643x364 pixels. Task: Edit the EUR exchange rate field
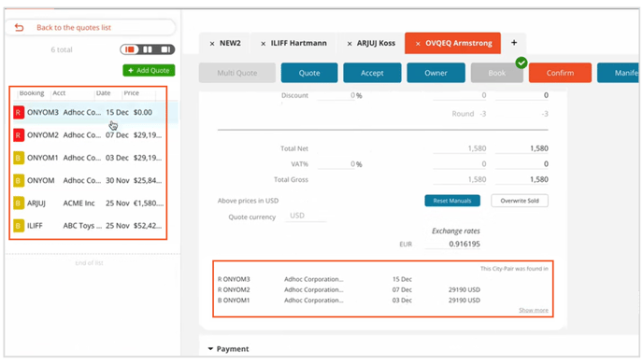pyautogui.click(x=452, y=244)
